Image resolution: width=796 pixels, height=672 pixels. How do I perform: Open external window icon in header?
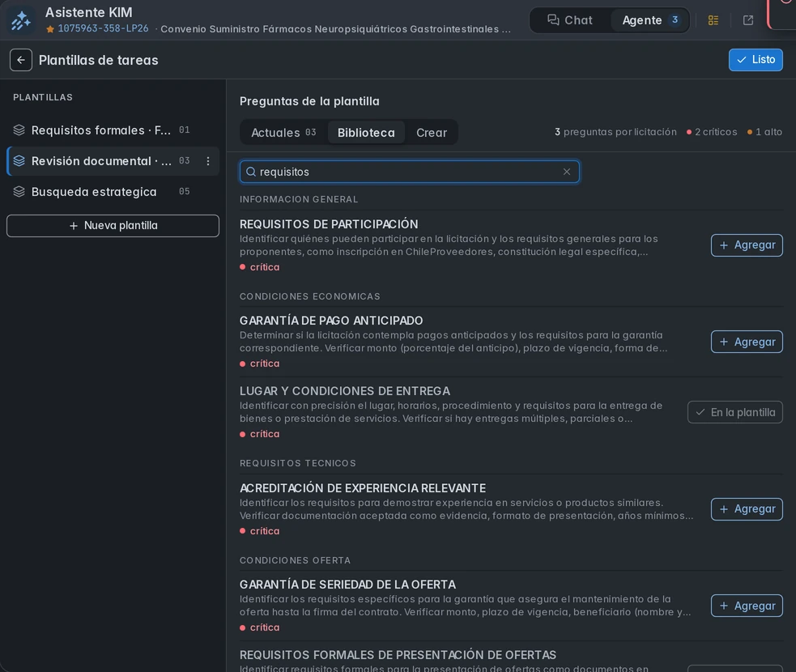[x=747, y=20]
